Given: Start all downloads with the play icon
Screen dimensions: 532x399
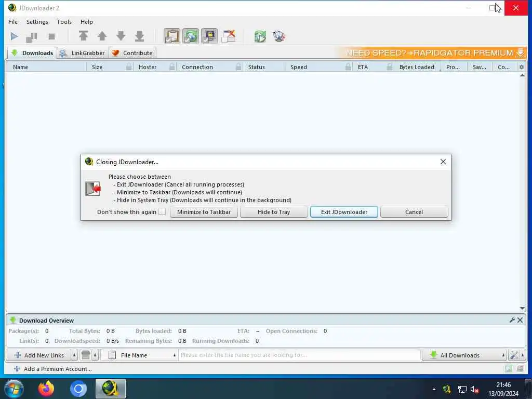Looking at the screenshot, I should tap(14, 36).
